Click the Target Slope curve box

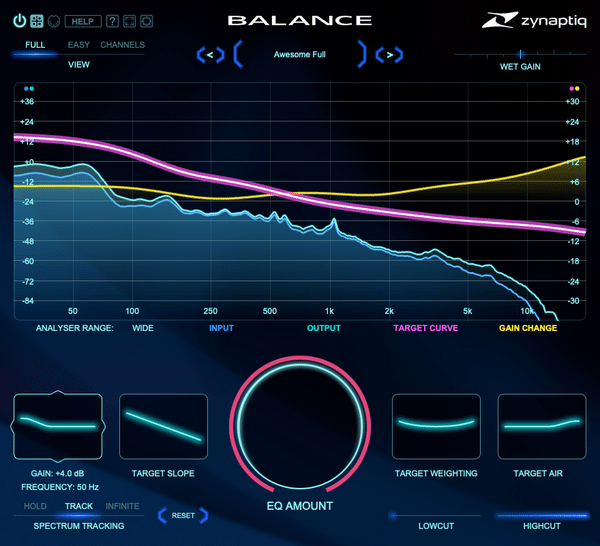163,426
